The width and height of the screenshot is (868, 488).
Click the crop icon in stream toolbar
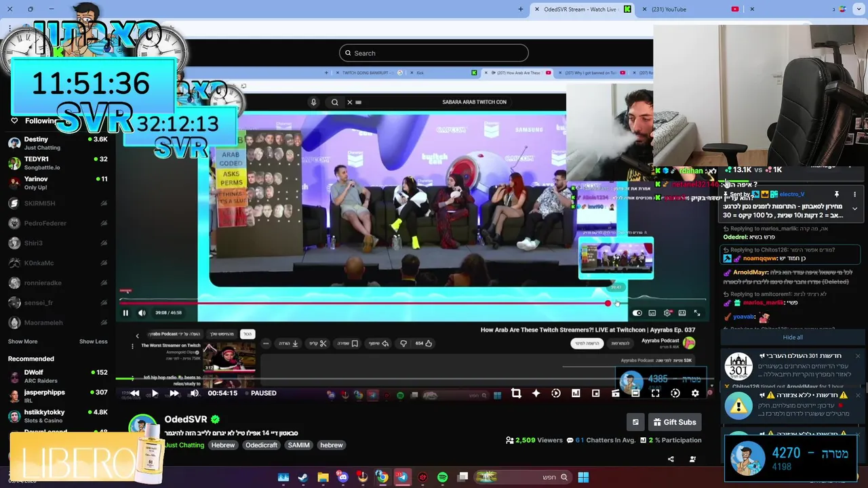point(516,393)
